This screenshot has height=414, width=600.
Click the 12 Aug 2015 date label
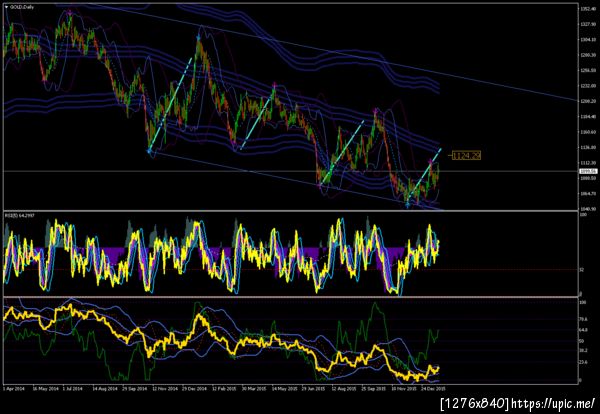[344, 388]
